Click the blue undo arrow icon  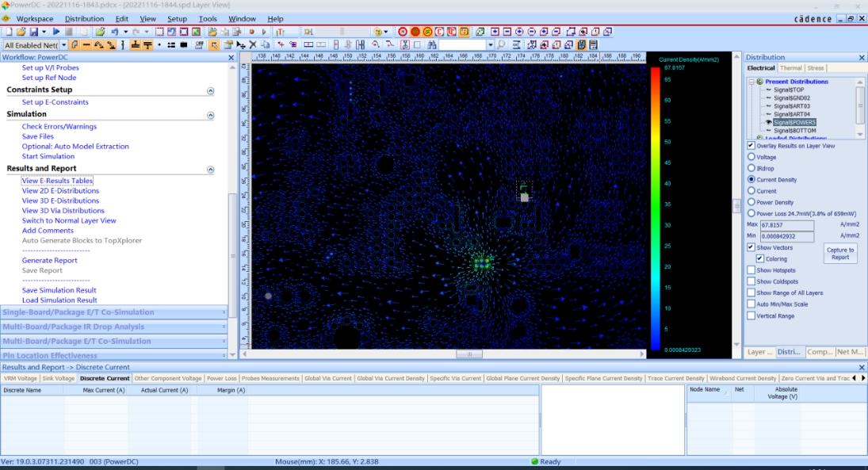click(x=115, y=32)
